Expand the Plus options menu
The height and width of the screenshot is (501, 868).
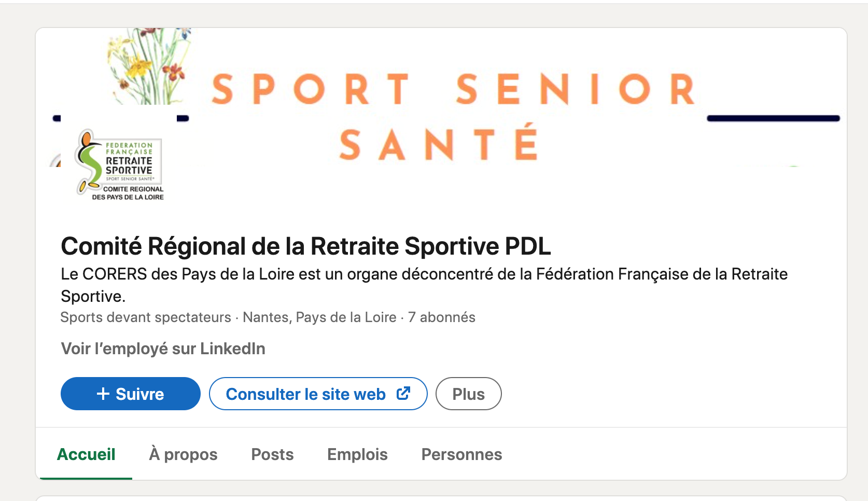click(x=468, y=394)
